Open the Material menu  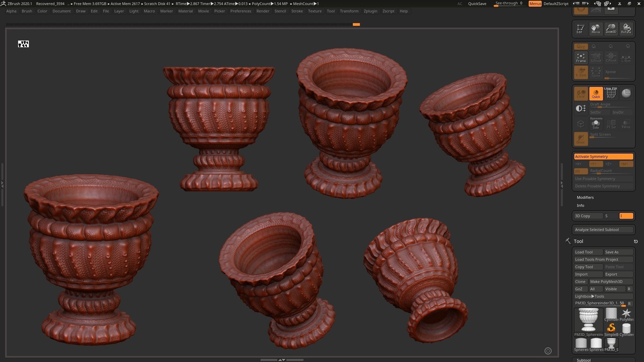(x=185, y=11)
